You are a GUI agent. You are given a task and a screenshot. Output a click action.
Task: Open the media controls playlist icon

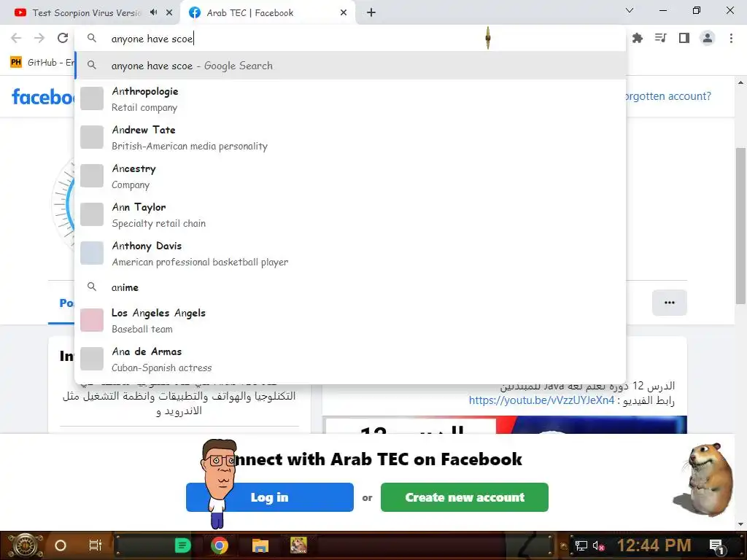(660, 38)
